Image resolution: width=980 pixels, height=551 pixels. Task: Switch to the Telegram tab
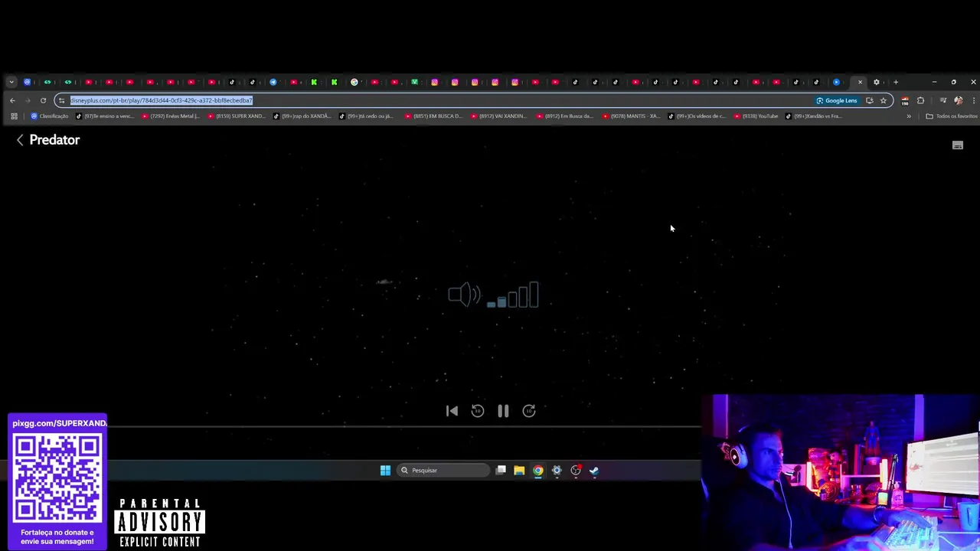[273, 82]
